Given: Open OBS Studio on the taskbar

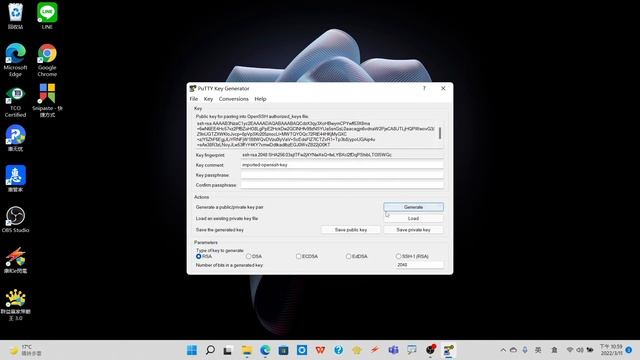Looking at the screenshot, I should coord(431,350).
